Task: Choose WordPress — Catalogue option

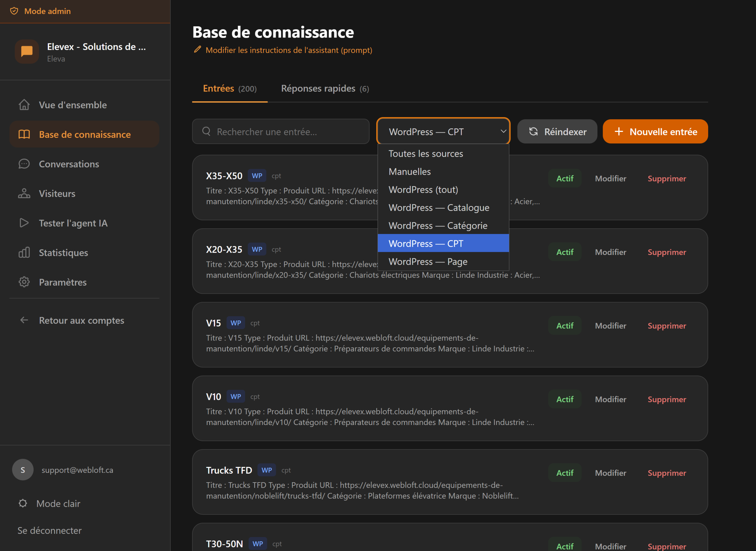Action: point(443,207)
